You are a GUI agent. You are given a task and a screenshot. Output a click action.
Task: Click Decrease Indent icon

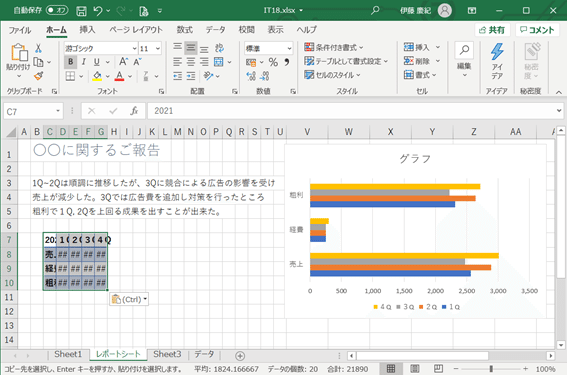click(x=177, y=76)
